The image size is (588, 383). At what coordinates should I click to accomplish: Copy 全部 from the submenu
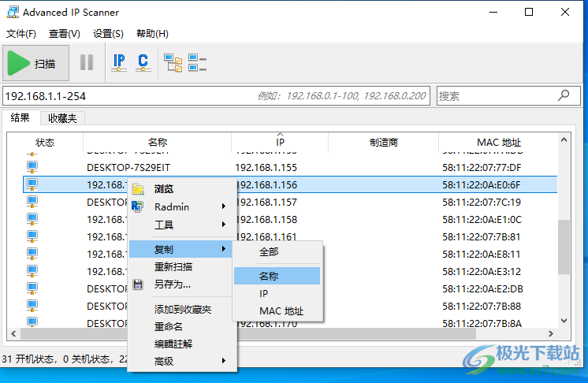pos(277,252)
